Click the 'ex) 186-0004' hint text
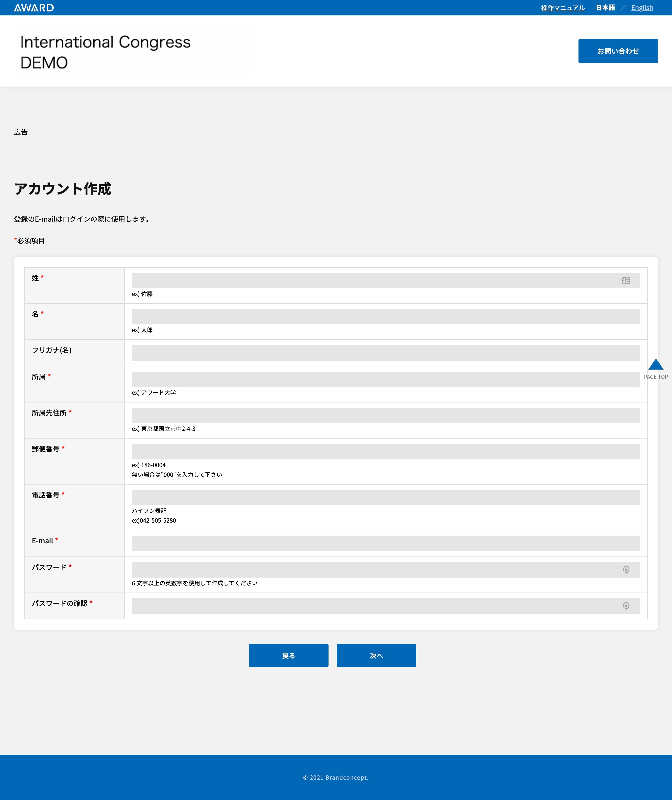Viewport: 672px width, 800px height. (x=148, y=465)
